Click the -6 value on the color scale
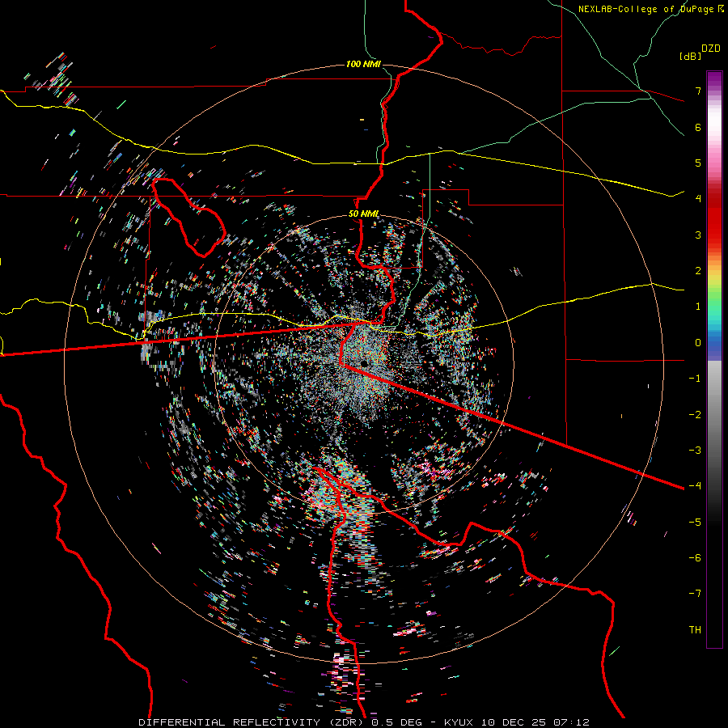 (695, 558)
